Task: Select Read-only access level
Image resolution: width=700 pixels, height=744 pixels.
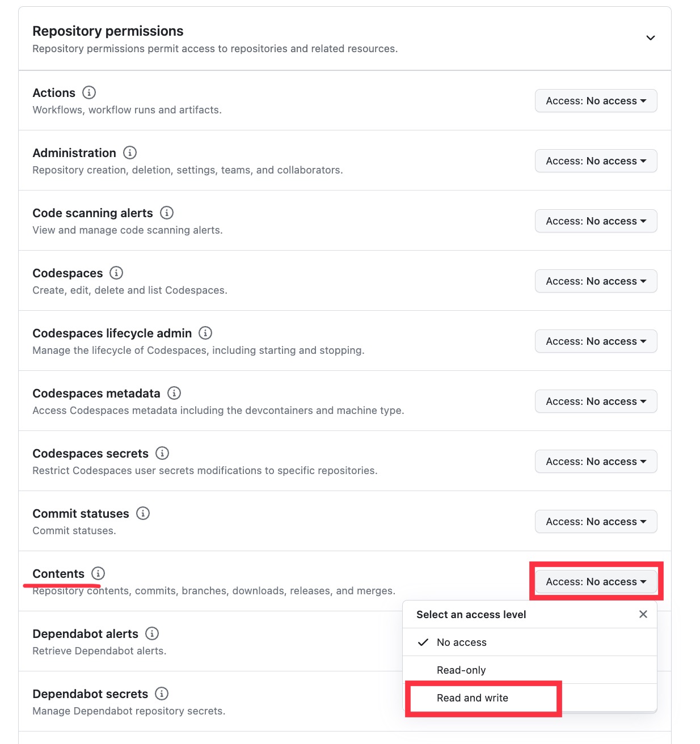Action: 461,670
